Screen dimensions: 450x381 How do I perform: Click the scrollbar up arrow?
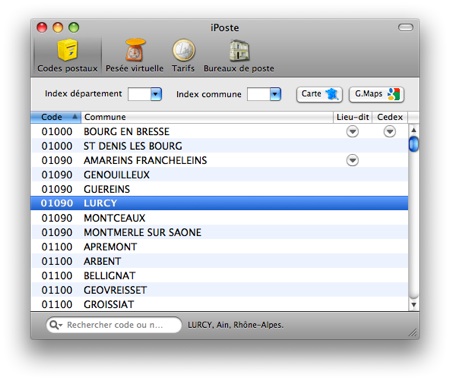click(x=413, y=130)
